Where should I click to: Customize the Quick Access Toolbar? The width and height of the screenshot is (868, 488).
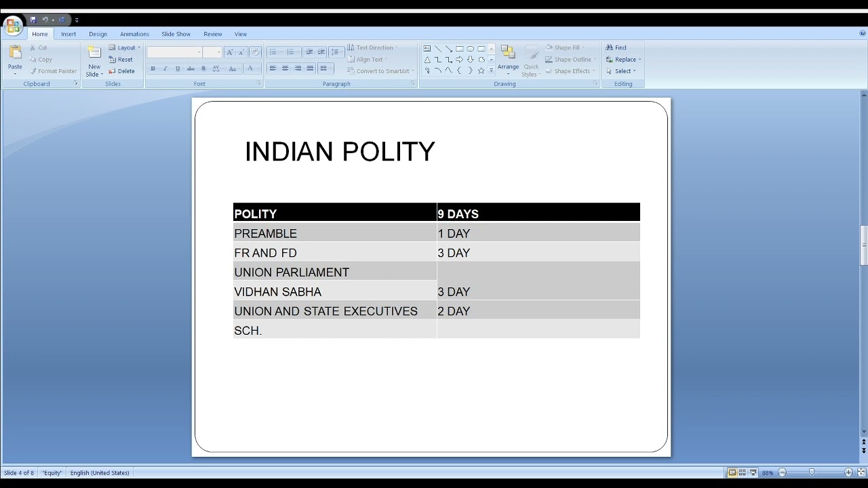(x=77, y=20)
